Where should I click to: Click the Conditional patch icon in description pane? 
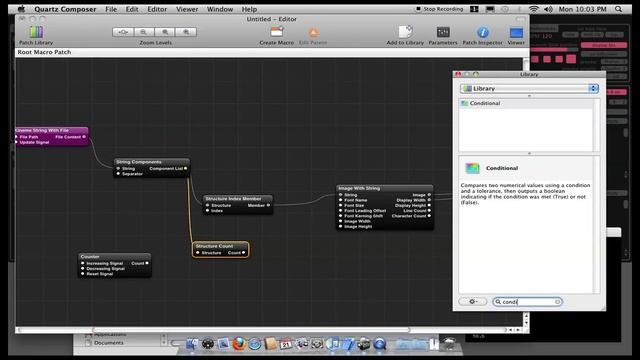pyautogui.click(x=473, y=168)
